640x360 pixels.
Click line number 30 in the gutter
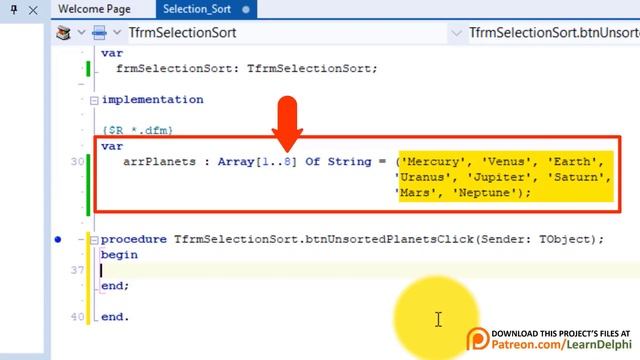click(x=77, y=162)
